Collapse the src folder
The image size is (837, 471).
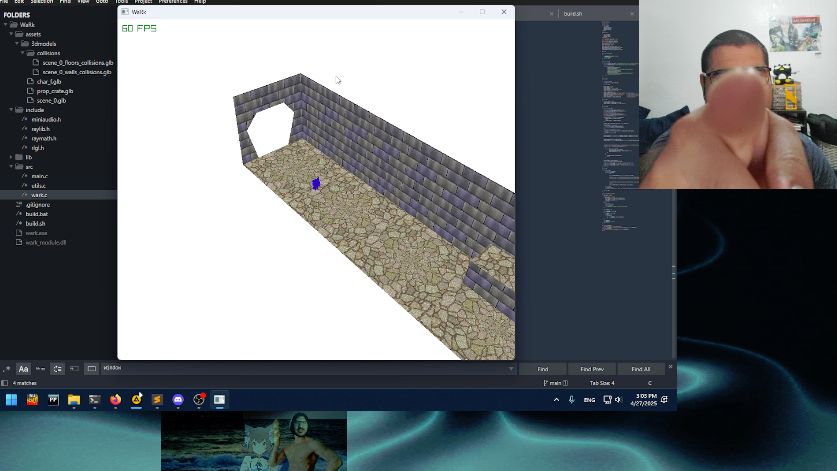[x=11, y=167]
